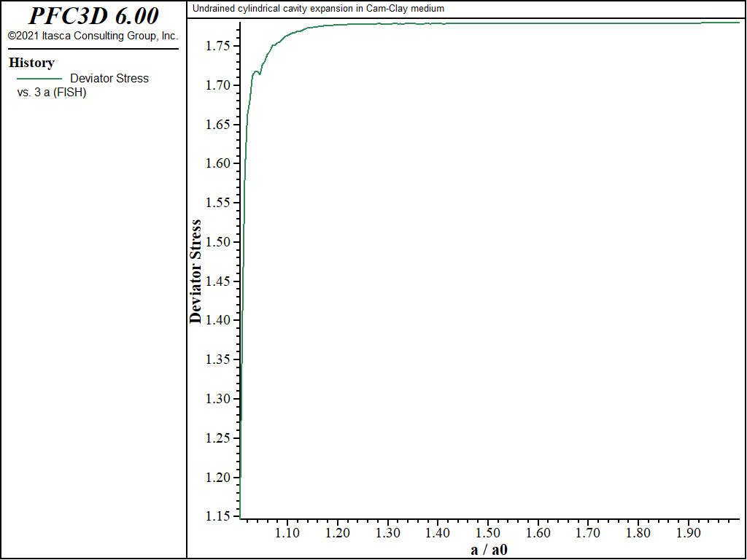This screenshot has height=560, width=747.
Task: Click the PFC3D 6.00 title text
Action: pos(93,16)
